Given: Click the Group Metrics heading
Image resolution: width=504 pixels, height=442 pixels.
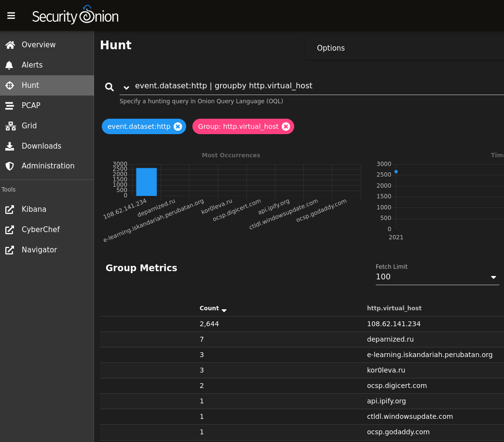Looking at the screenshot, I should [x=141, y=268].
